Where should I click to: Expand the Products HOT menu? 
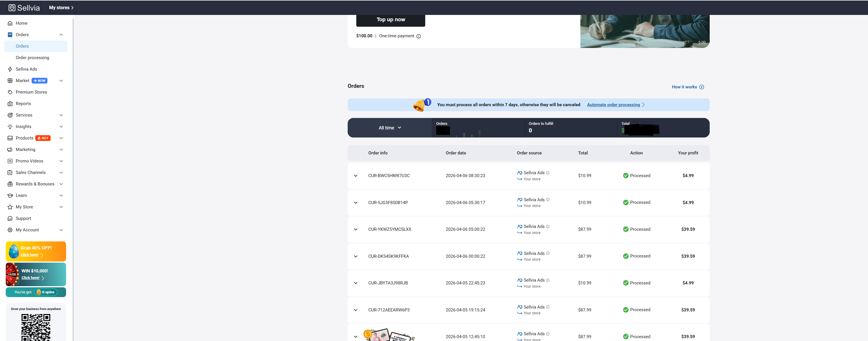tap(61, 138)
